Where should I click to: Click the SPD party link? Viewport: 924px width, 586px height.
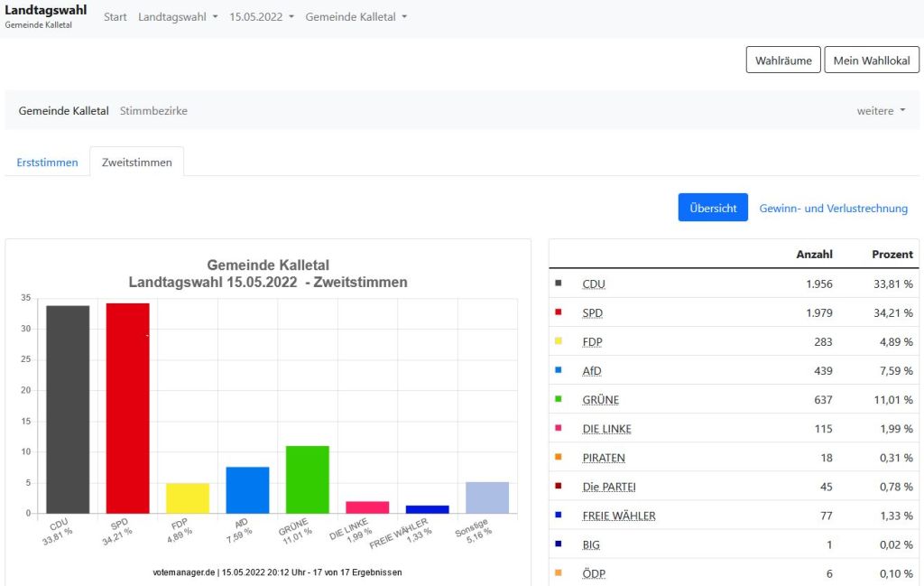point(592,312)
